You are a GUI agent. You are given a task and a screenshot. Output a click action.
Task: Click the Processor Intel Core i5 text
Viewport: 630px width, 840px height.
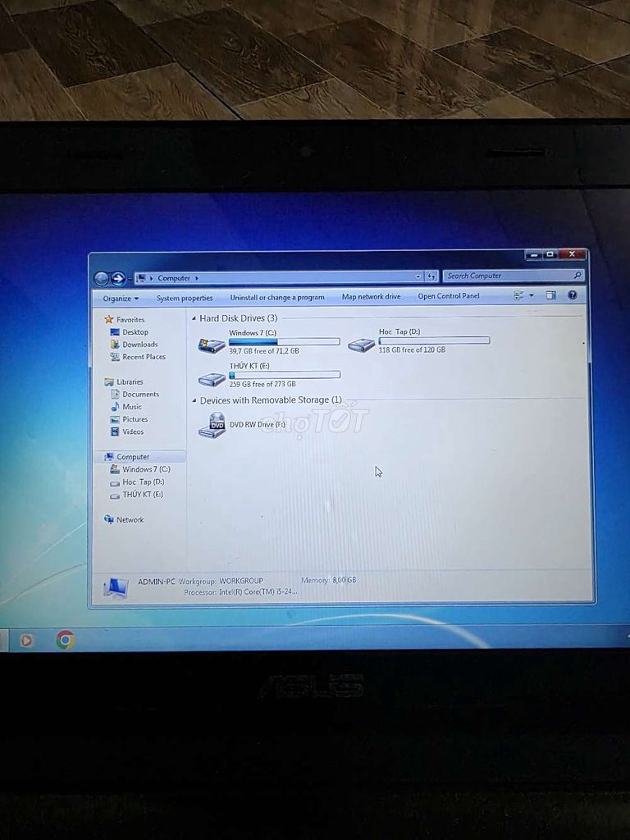240,592
